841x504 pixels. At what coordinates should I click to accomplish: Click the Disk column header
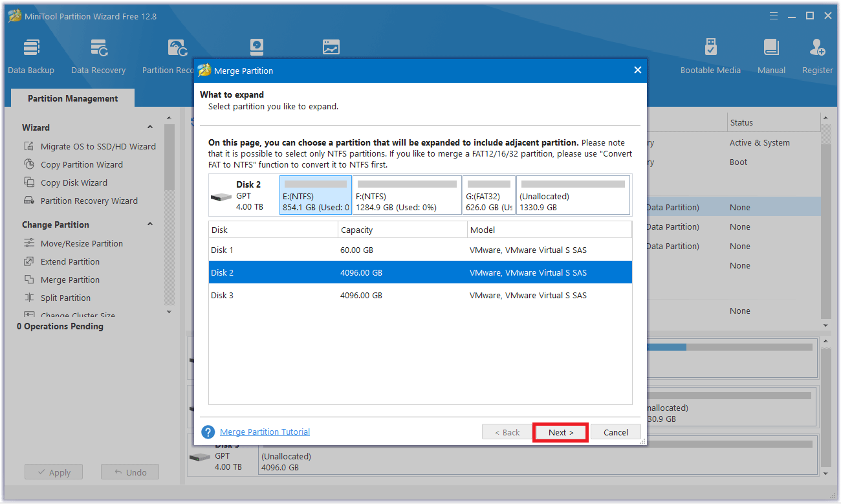273,230
